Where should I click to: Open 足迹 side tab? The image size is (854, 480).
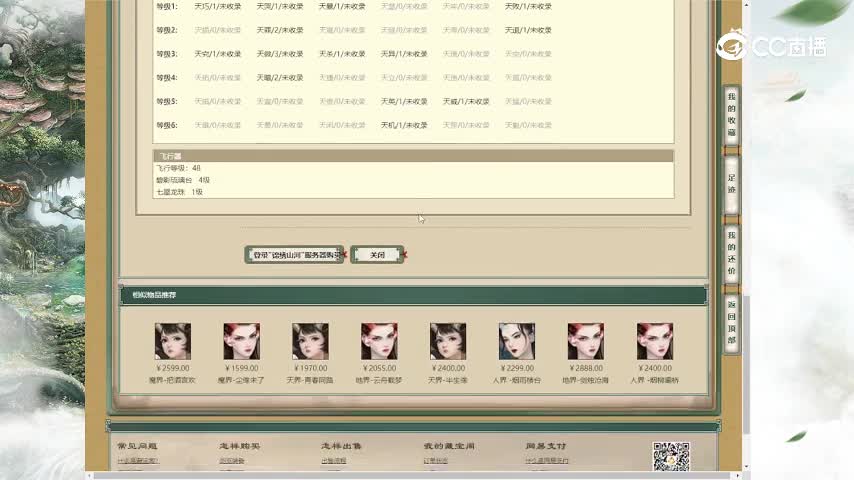tap(731, 184)
